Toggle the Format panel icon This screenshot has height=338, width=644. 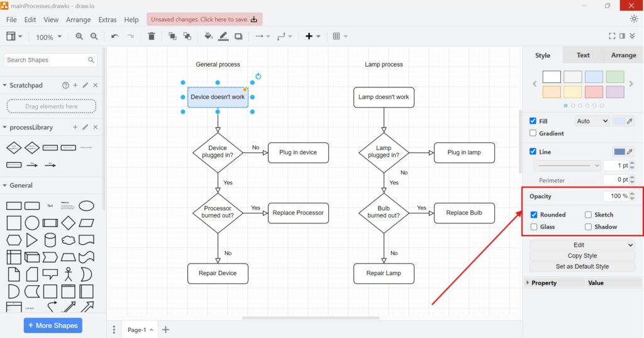[x=622, y=36]
